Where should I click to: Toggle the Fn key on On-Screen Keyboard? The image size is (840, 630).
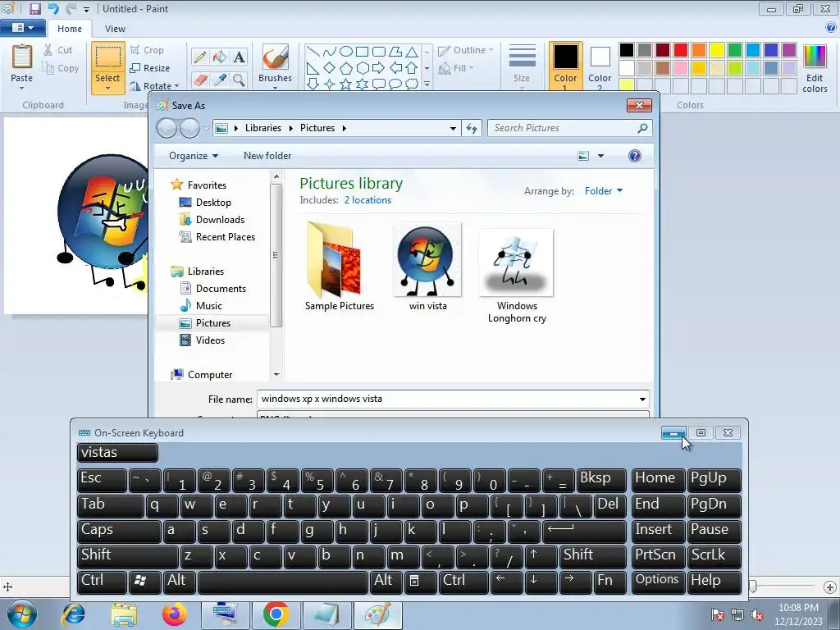coord(609,582)
